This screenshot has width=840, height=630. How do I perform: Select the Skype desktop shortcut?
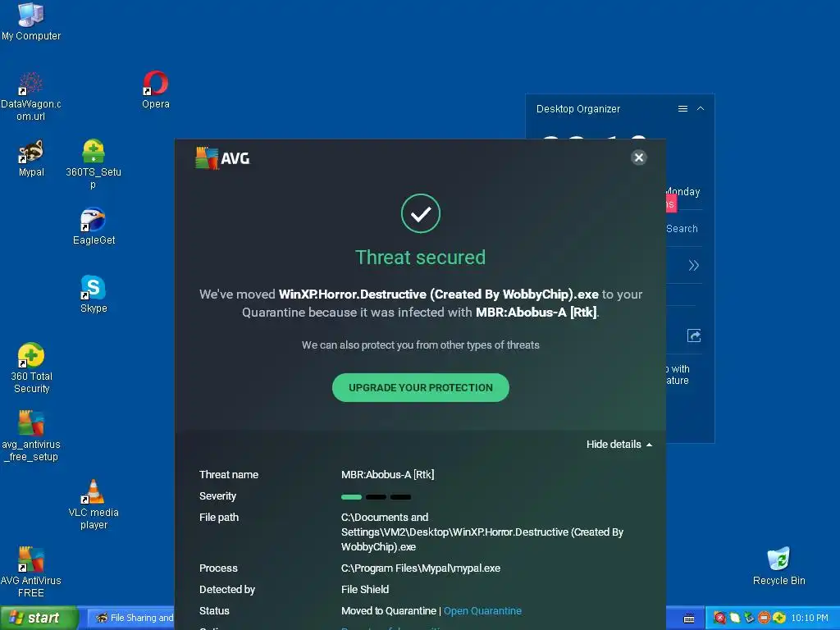click(94, 294)
